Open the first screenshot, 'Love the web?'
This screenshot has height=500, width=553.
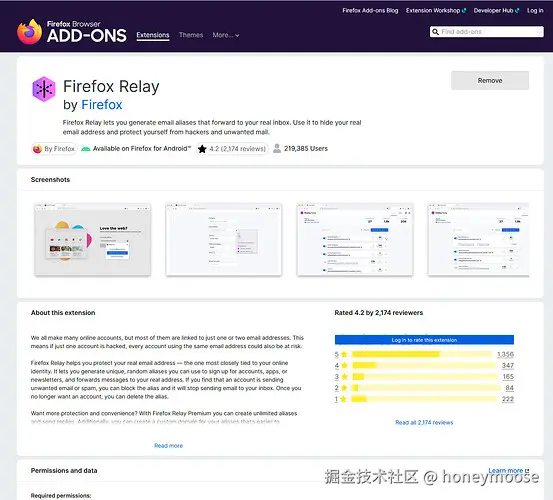(x=93, y=239)
